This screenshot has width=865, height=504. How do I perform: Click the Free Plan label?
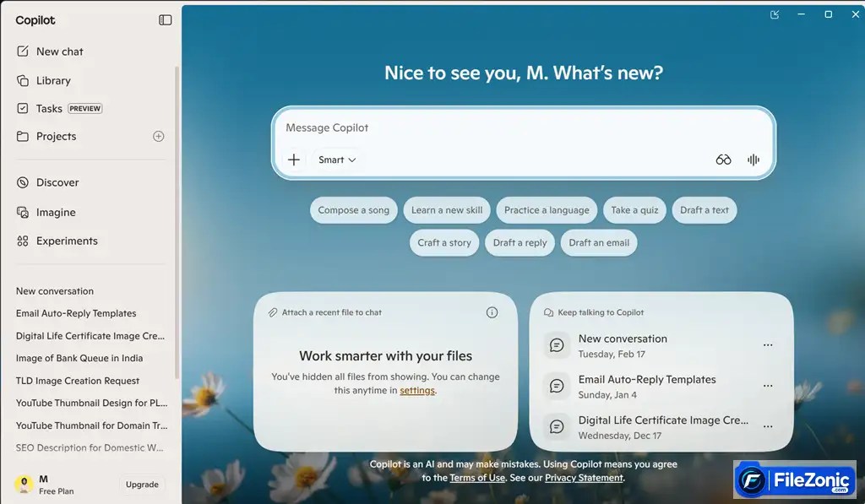click(x=57, y=491)
